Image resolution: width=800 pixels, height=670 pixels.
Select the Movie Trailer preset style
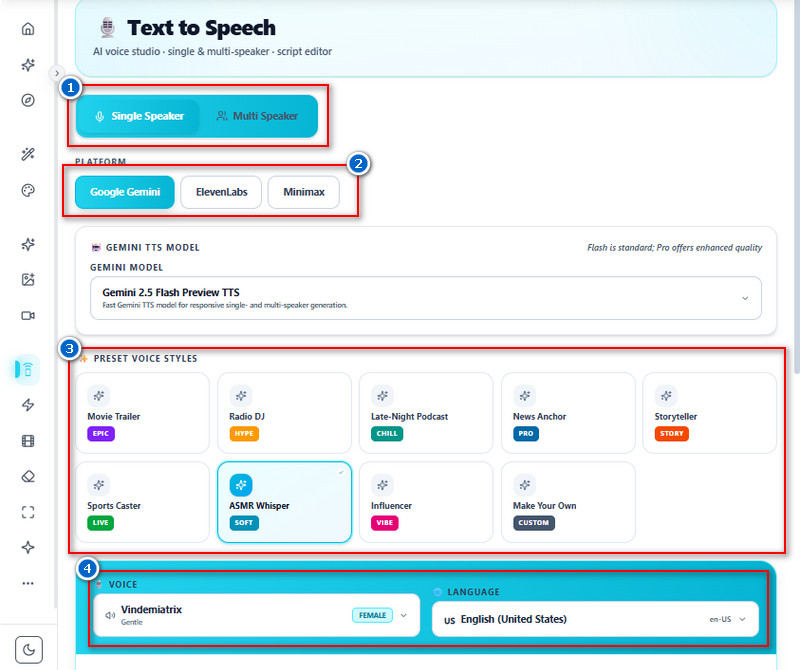coord(142,413)
